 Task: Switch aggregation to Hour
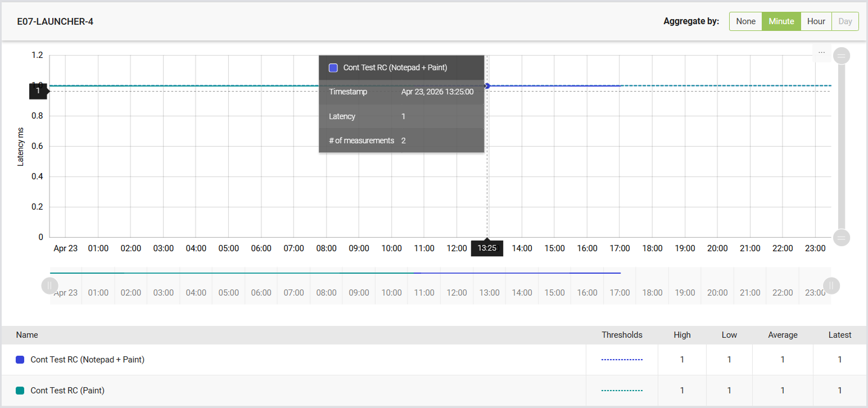816,21
